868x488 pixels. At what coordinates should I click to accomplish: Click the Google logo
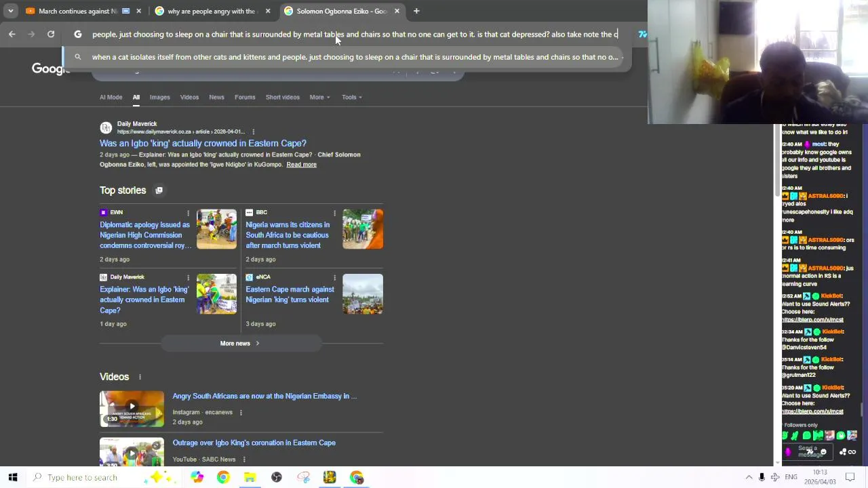49,68
